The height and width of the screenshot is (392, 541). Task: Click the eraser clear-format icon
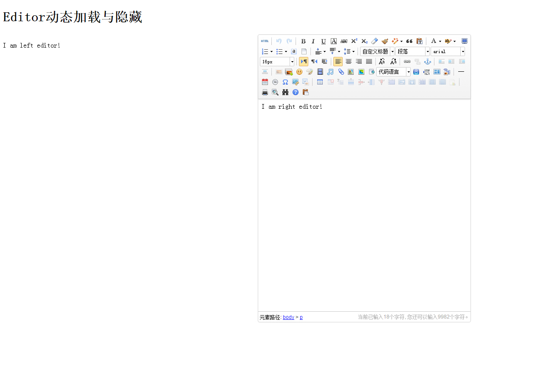point(375,41)
